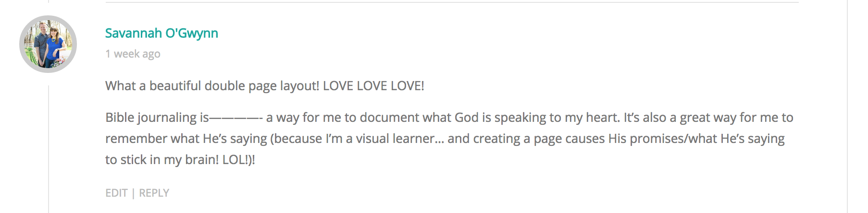Click the phrase "remember what He's saying"
The image size is (868, 213).
[186, 139]
